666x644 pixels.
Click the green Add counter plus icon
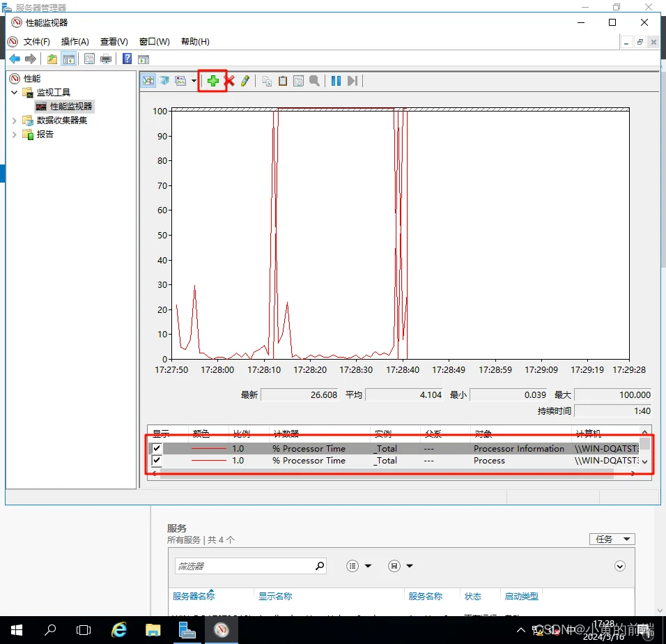(x=213, y=81)
